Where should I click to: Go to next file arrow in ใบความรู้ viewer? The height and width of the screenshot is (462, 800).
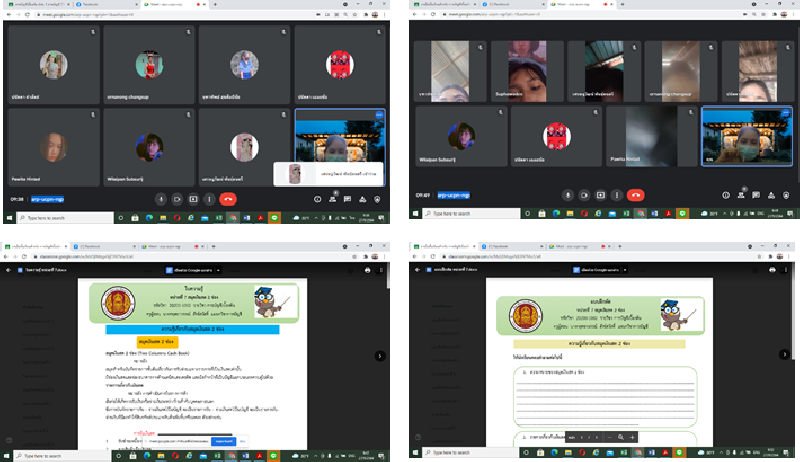pos(379,355)
